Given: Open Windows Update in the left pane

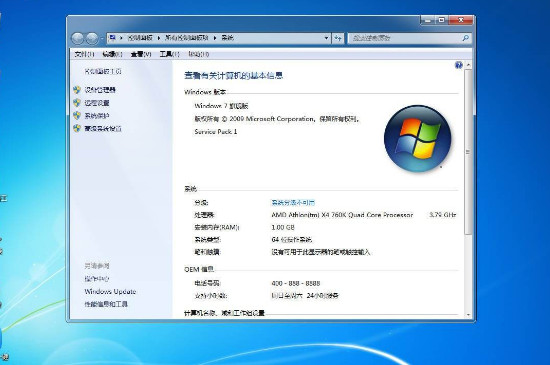Looking at the screenshot, I should click(110, 291).
